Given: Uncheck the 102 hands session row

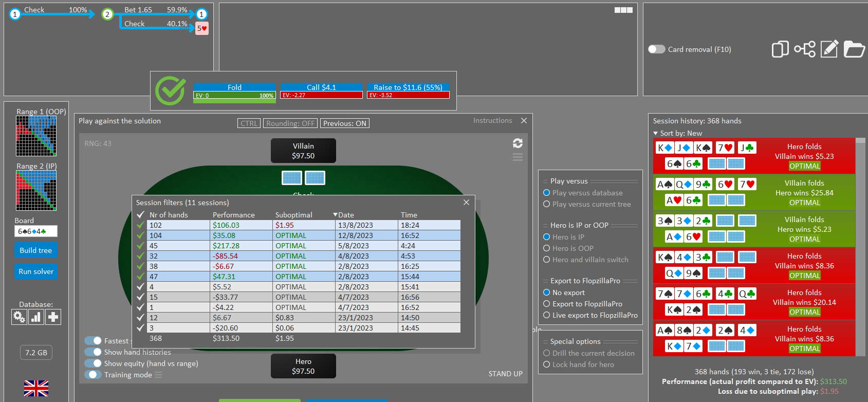Looking at the screenshot, I should pyautogui.click(x=140, y=225).
